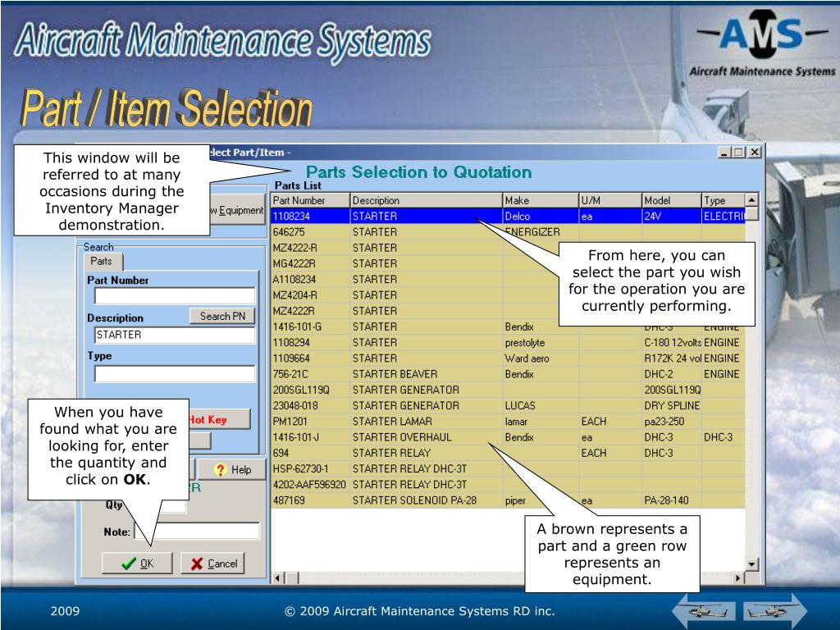Sort by the Type column header
The image size is (840, 630).
[x=724, y=200]
